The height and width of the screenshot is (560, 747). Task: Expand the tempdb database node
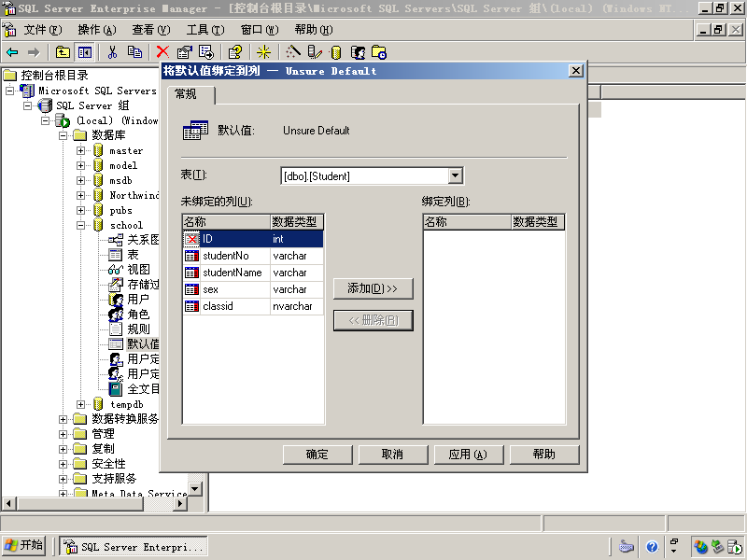pos(81,404)
